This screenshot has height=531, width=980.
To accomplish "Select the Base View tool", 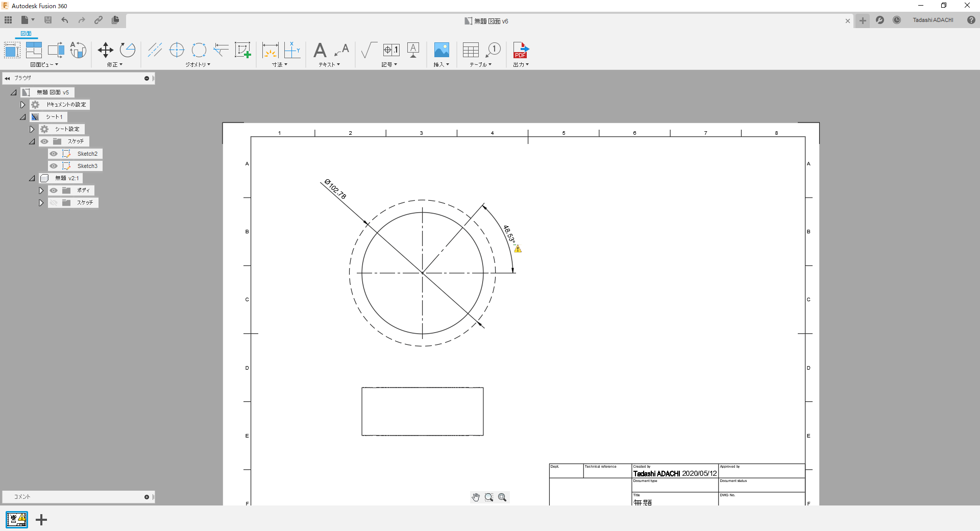I will tap(12, 50).
